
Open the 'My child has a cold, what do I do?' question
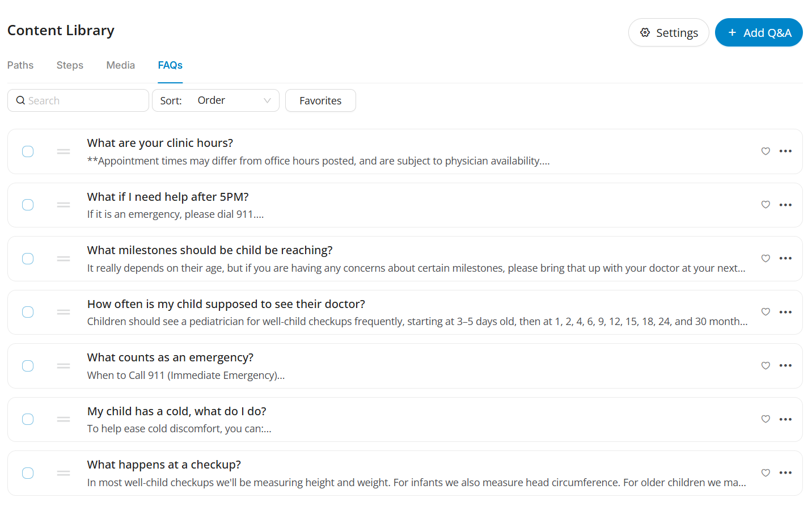177,411
